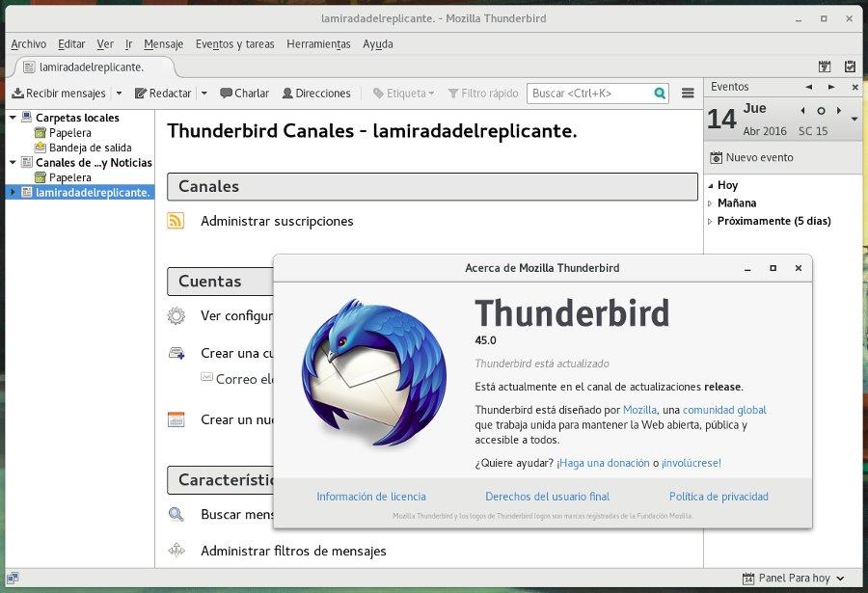Click the Recibir mensajes icon
Viewport: 868px width, 593px height.
pos(20,94)
